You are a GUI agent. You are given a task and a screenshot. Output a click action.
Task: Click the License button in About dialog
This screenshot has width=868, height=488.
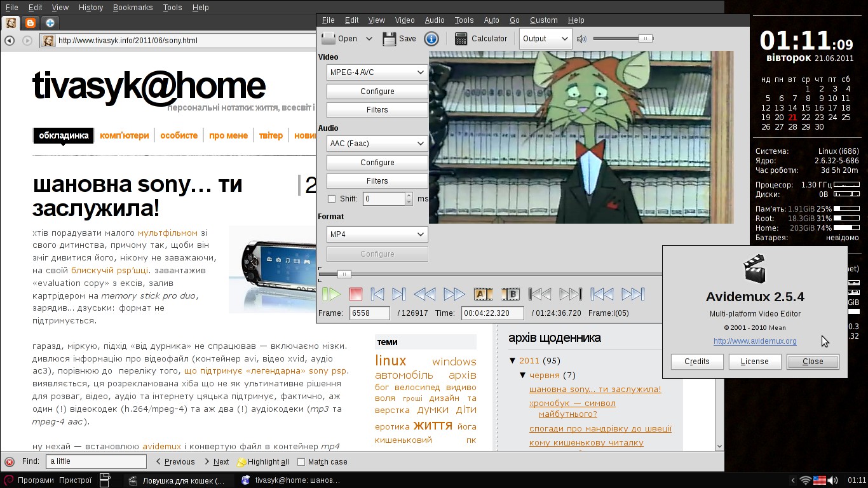coord(755,362)
